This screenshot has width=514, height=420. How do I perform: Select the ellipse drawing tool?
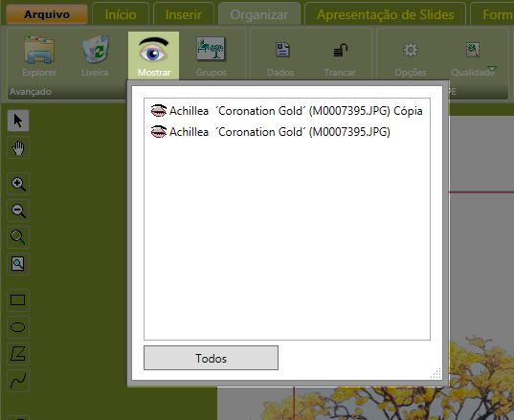(18, 327)
